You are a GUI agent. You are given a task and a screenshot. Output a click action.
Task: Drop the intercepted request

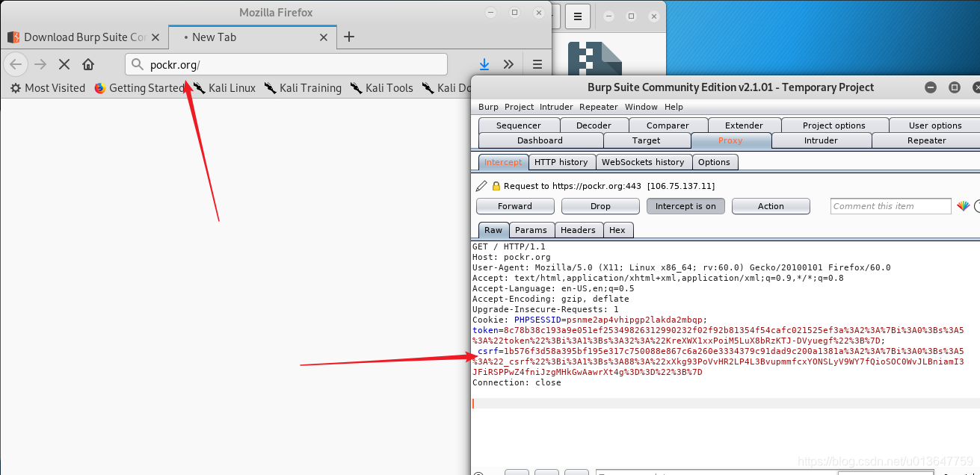[600, 206]
